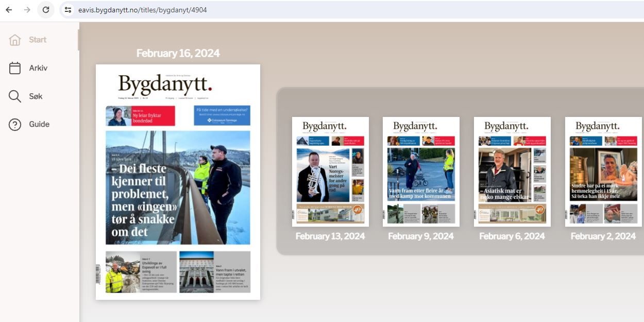The image size is (644, 322).
Task: Click 'På tide med en undersøkelse?' advertisement
Action: click(222, 115)
